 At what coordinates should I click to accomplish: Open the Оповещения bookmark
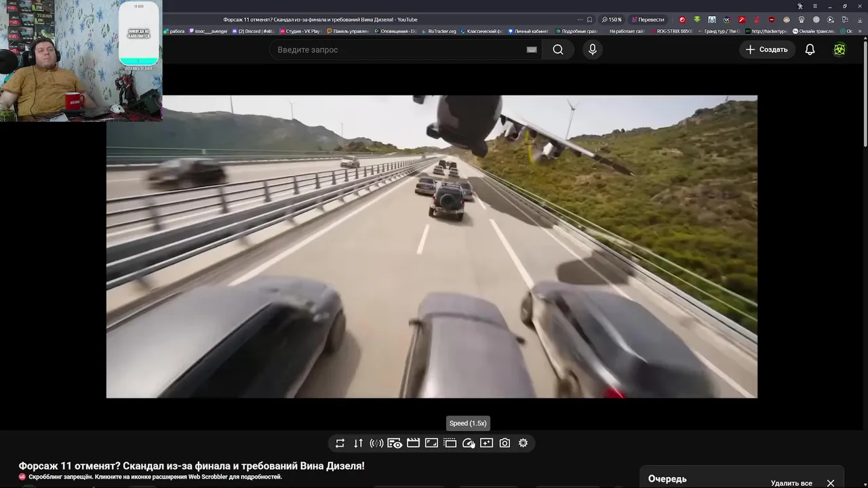pyautogui.click(x=395, y=31)
